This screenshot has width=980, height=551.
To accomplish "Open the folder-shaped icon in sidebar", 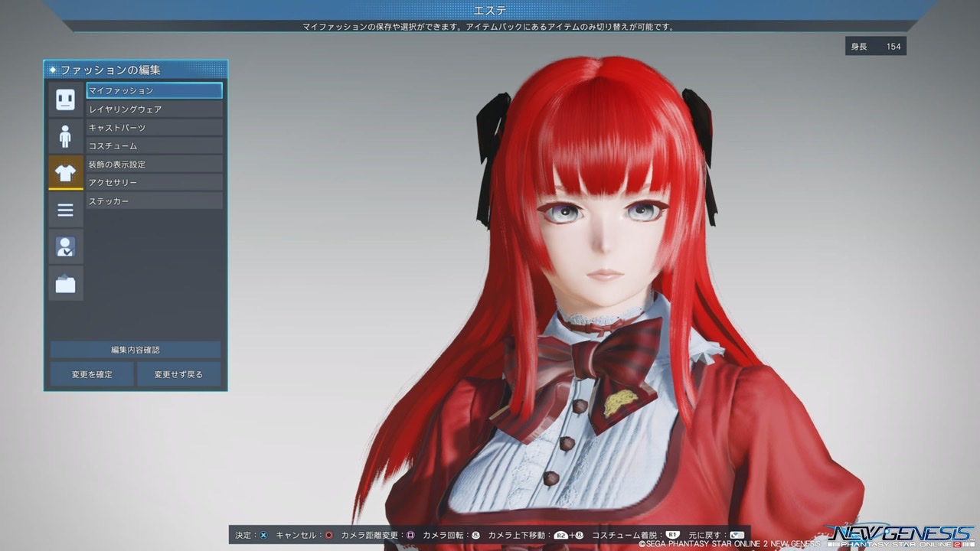I will pyautogui.click(x=65, y=283).
